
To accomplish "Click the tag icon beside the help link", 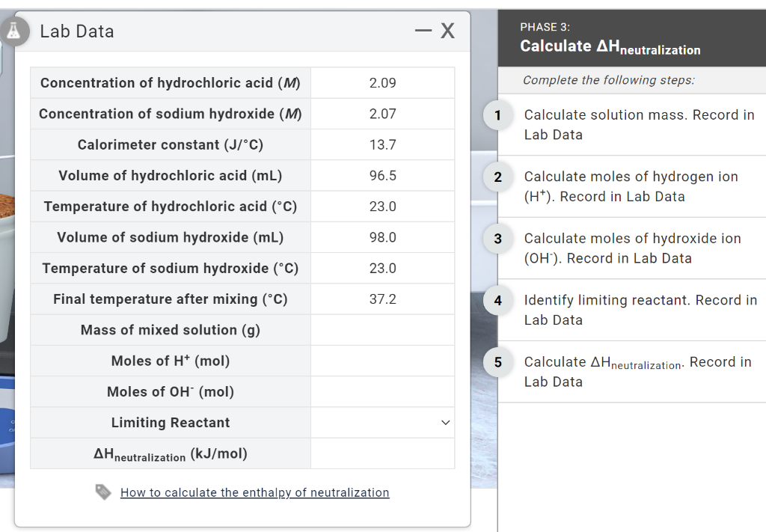I will tap(104, 492).
